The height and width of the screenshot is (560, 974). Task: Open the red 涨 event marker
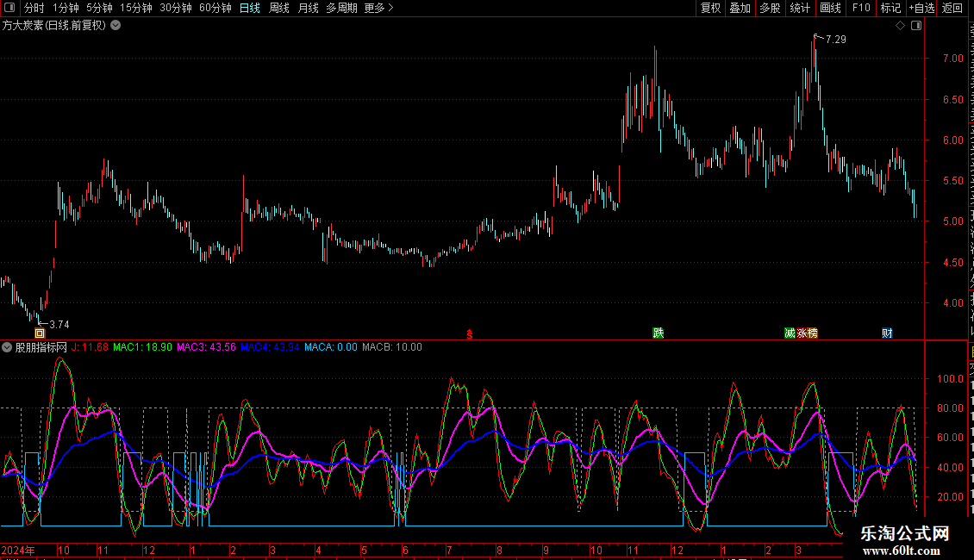802,333
